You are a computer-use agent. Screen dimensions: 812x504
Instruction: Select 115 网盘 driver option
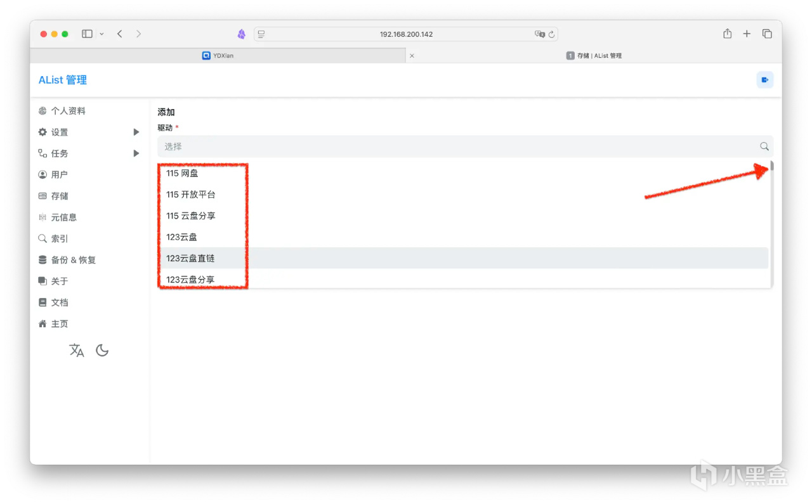point(464,173)
